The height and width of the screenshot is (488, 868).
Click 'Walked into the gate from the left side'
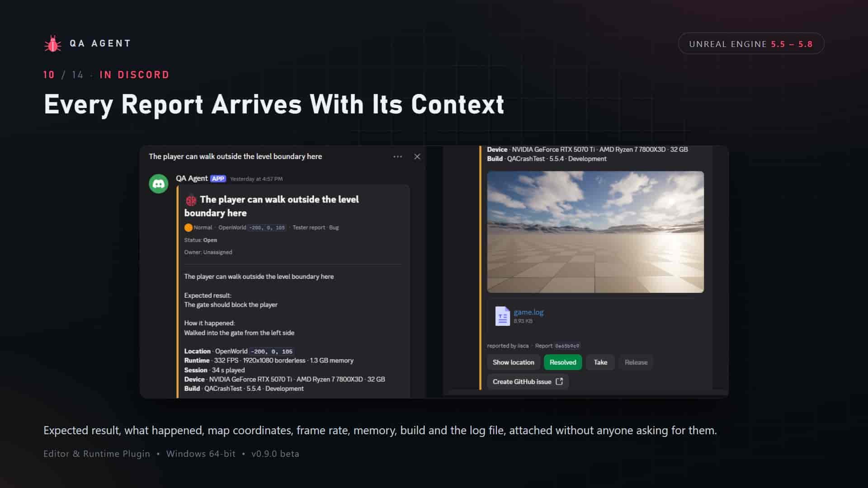tap(239, 333)
